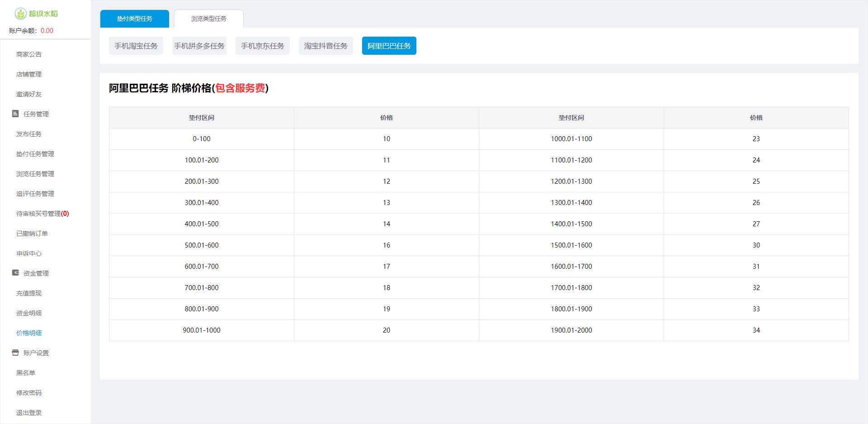Select 手机京东任务 sub-tab
This screenshot has height=424, width=868.
point(263,46)
